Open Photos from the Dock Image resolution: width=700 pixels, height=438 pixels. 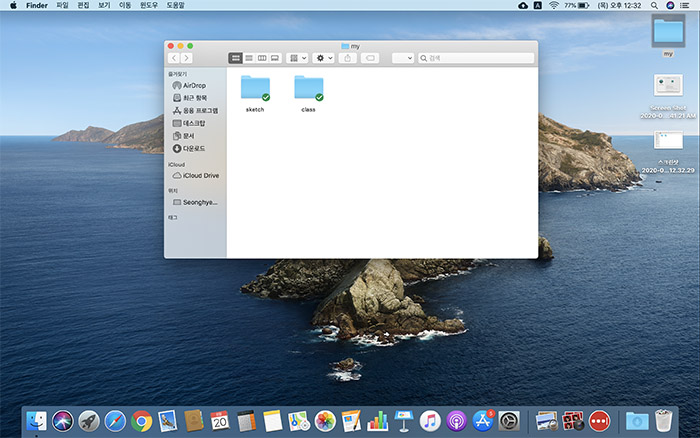click(x=325, y=421)
